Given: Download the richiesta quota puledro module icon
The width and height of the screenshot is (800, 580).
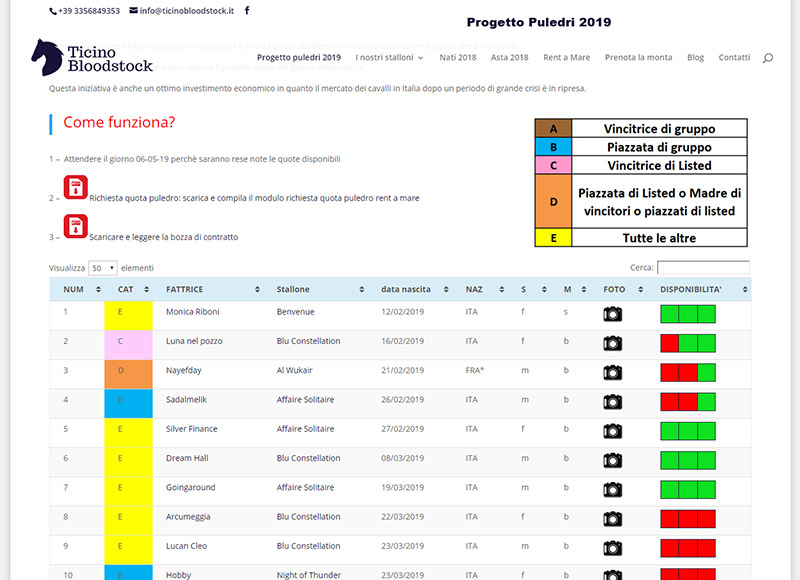Looking at the screenshot, I should 76,187.
